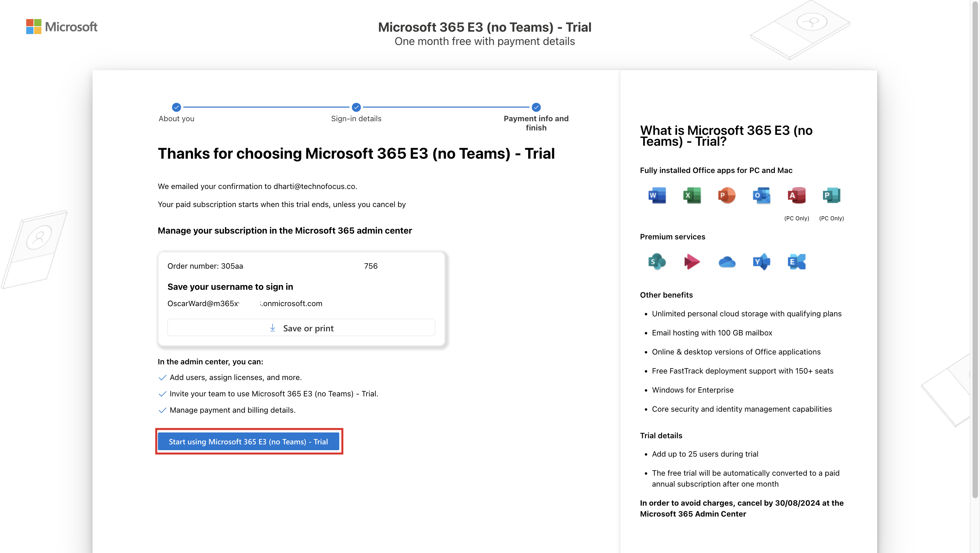Click the Payment info step checkmark
980x553 pixels.
[536, 107]
